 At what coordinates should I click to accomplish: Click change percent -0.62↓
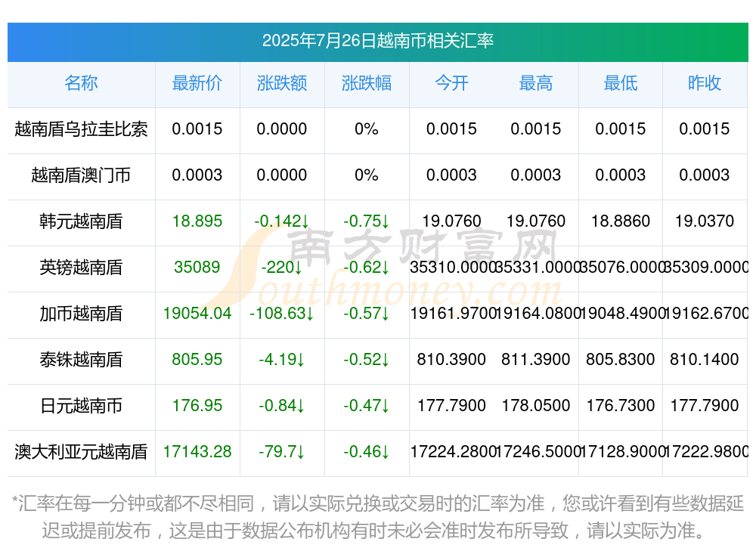pyautogui.click(x=367, y=267)
